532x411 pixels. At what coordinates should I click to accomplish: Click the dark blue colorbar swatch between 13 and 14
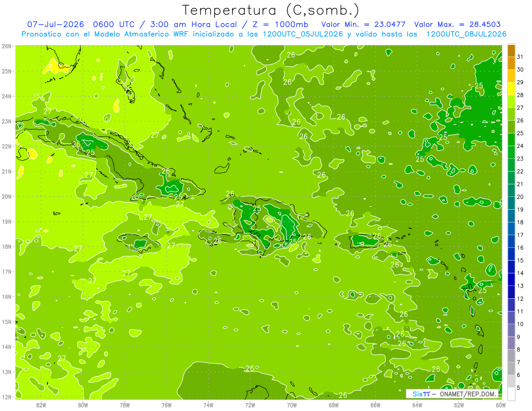pos(511,279)
